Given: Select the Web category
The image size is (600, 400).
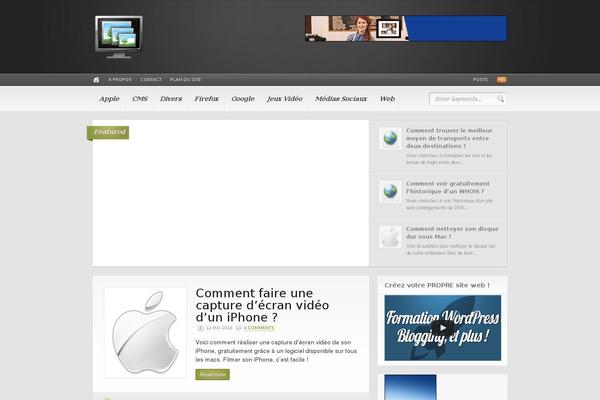Looking at the screenshot, I should coord(387,99).
